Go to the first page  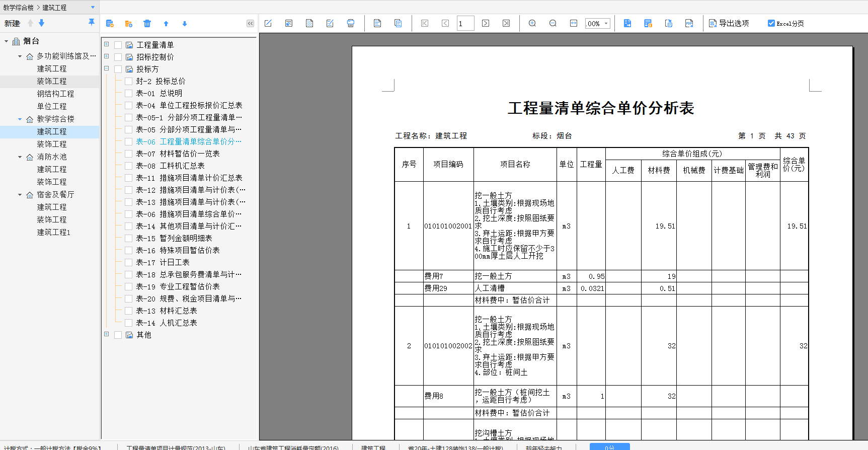425,23
